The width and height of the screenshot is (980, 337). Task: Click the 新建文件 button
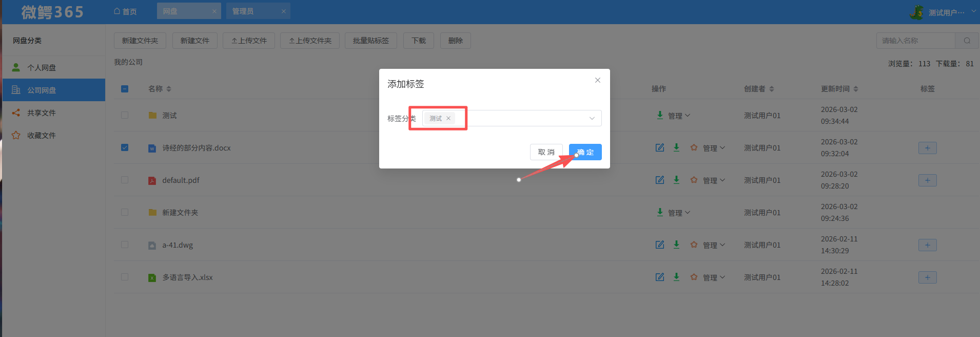click(195, 41)
